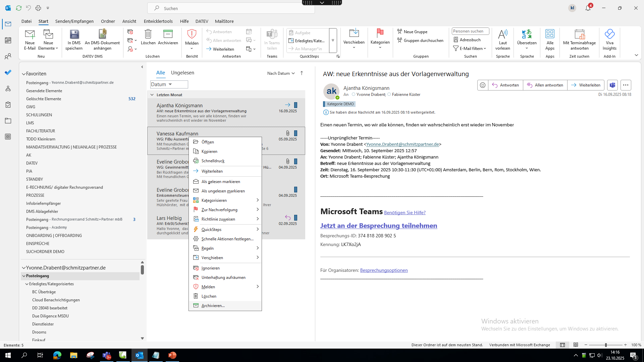This screenshot has width=644, height=362.
Task: Open the Datum filter combo box
Action: tap(169, 84)
